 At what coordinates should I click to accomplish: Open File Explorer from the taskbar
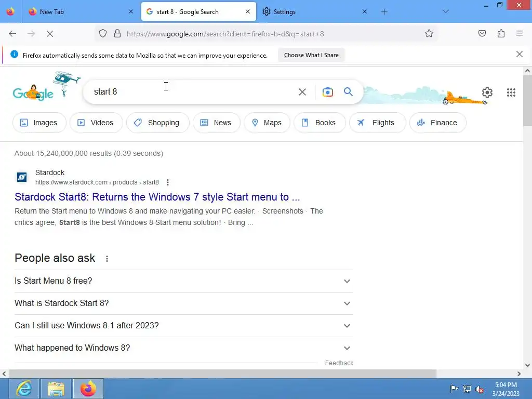pyautogui.click(x=56, y=389)
